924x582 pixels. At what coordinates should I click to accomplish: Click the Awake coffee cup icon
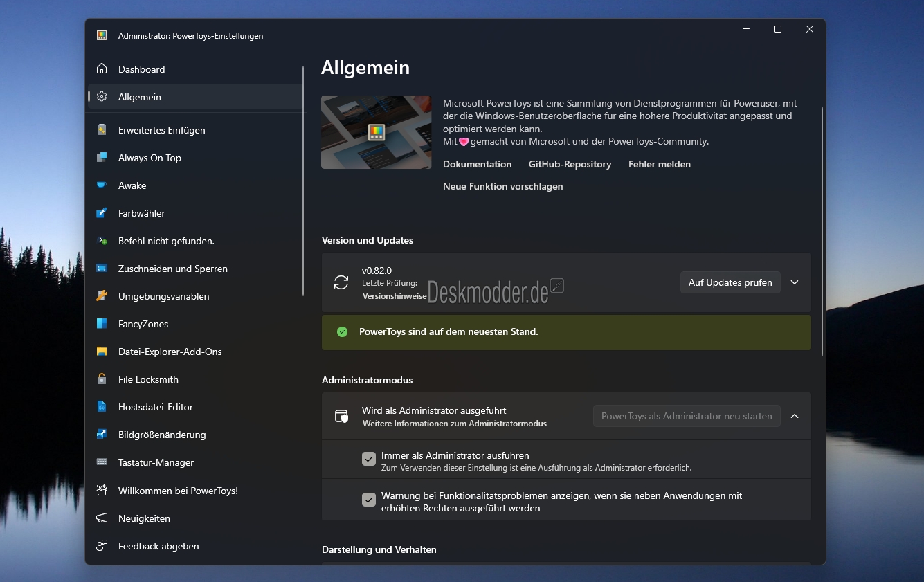(x=102, y=185)
